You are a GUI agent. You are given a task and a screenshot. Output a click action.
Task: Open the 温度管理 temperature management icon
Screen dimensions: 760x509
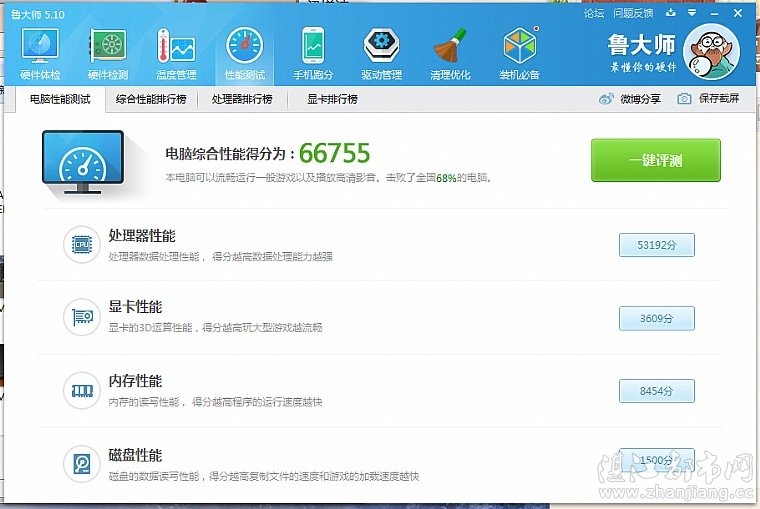point(176,52)
